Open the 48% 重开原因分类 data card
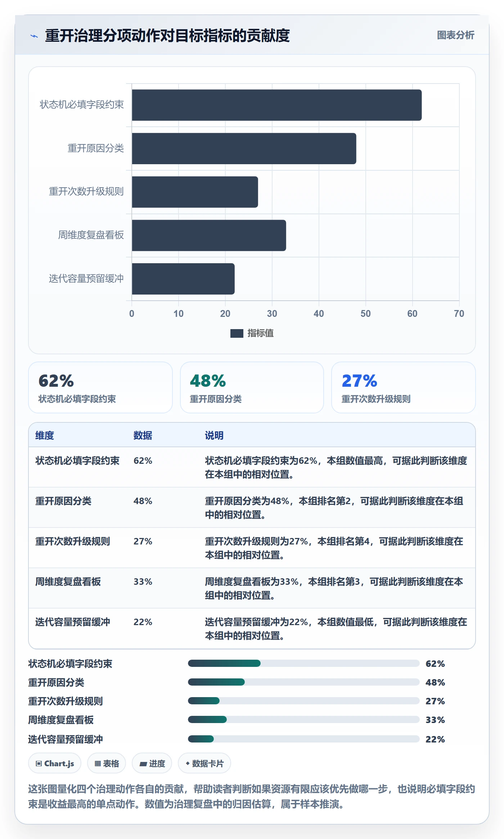The image size is (504, 839). (252, 387)
